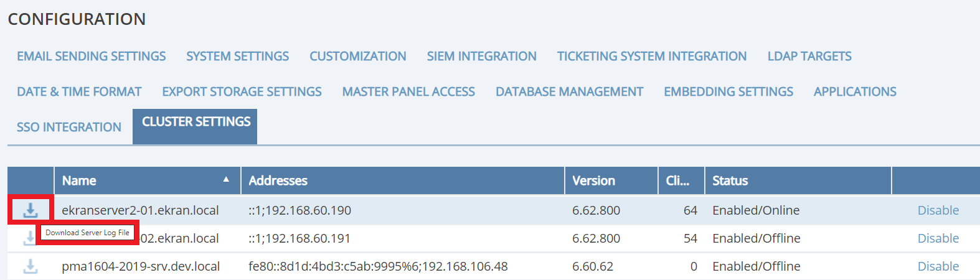Disable the ekranserver2-01.ekran.local node
Viewport: 980px width, 280px height.
pos(938,210)
